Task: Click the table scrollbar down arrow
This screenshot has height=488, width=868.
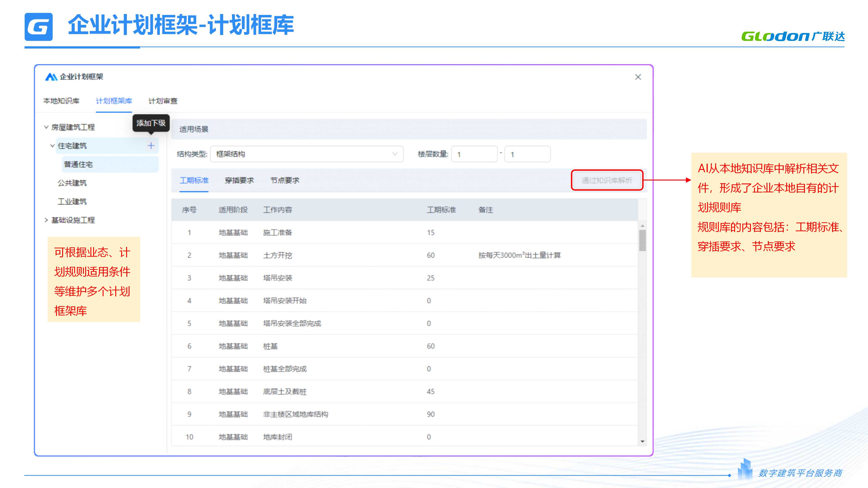Action: click(643, 441)
